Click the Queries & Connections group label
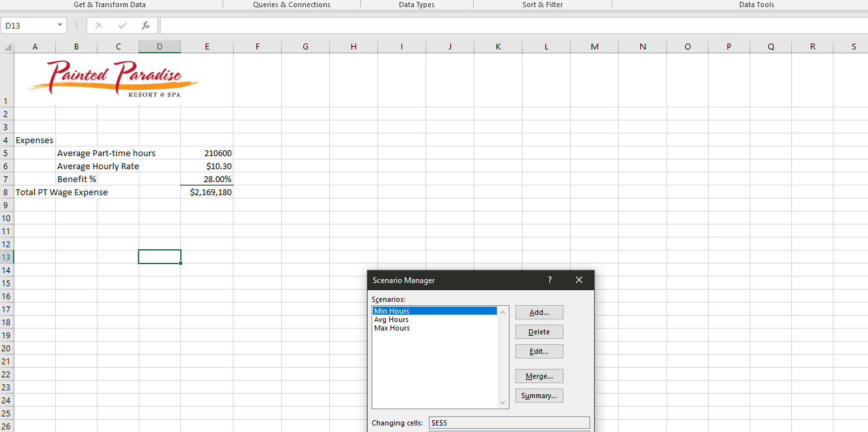868x432 pixels. pos(292,5)
